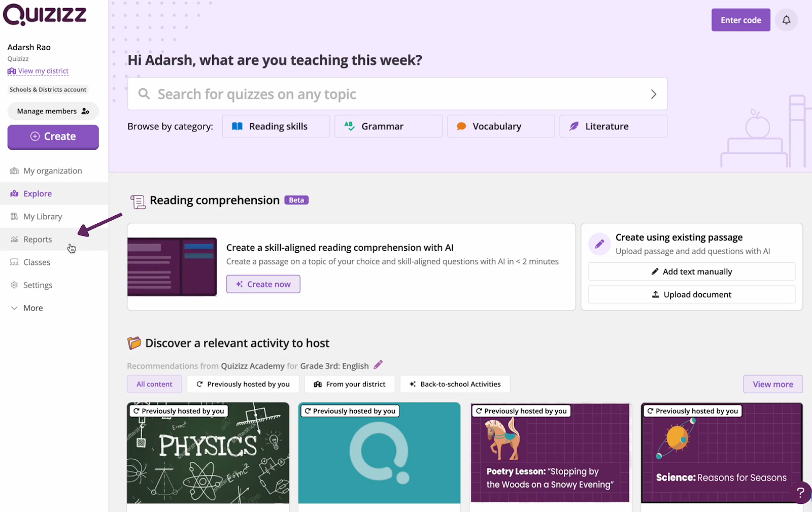
Task: Open My Library
Action: coord(54,216)
